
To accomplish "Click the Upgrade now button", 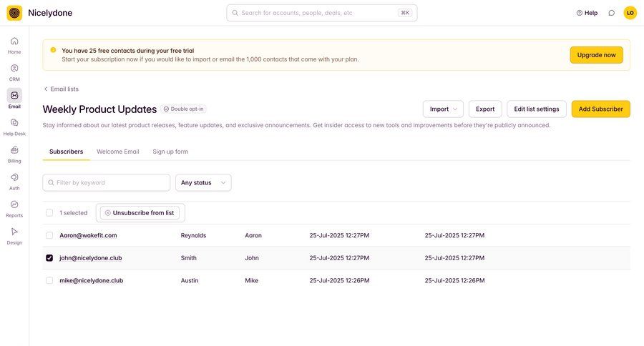I will tap(596, 55).
